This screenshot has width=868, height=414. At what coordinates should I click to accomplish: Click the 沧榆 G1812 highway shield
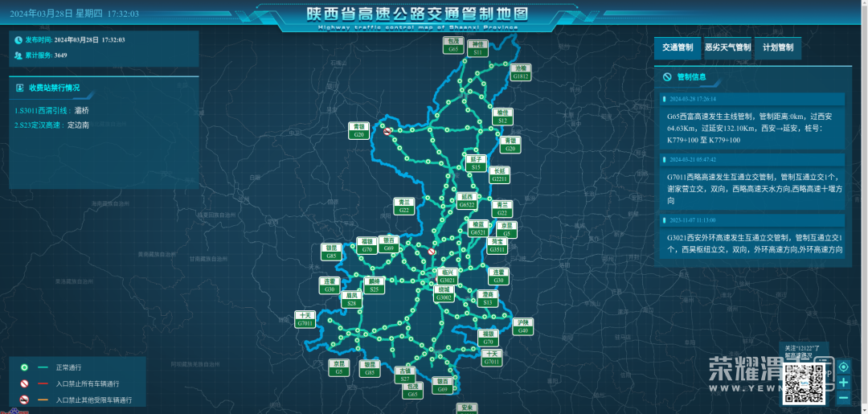[521, 72]
